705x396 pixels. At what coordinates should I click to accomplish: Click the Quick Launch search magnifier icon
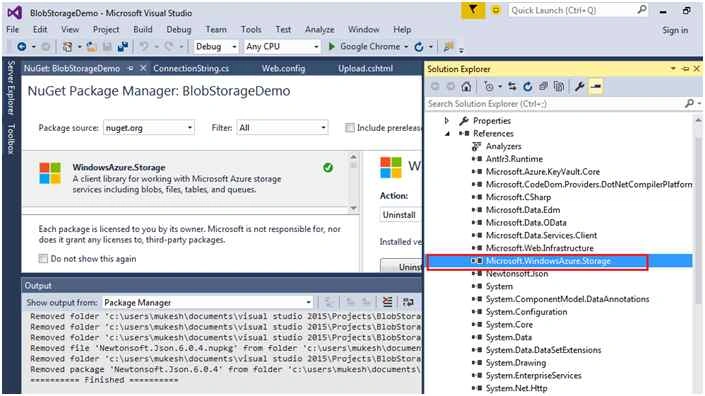[x=642, y=10]
